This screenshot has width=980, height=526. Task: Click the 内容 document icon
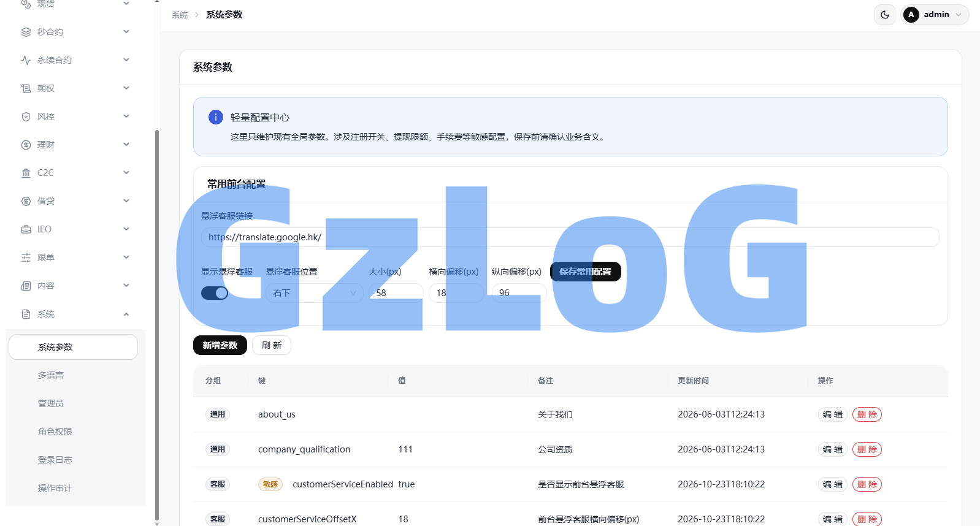[26, 286]
